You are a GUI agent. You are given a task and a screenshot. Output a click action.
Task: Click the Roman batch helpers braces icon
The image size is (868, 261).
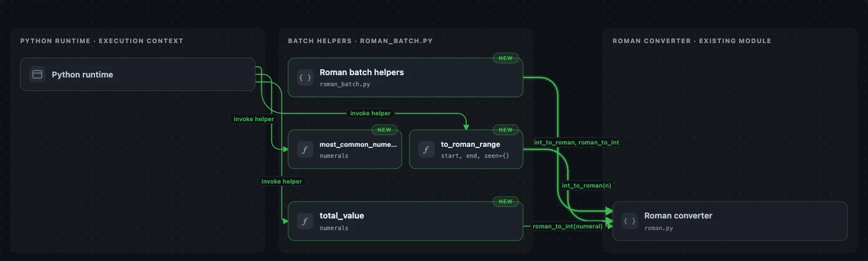click(305, 77)
